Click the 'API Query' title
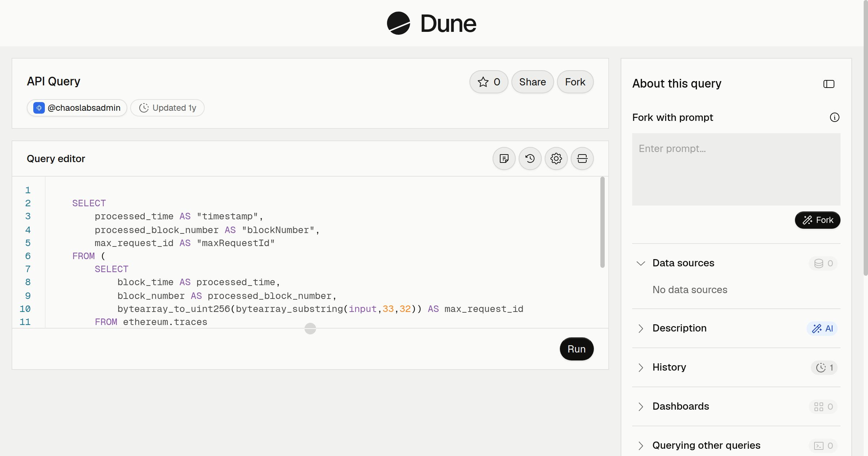 [54, 81]
